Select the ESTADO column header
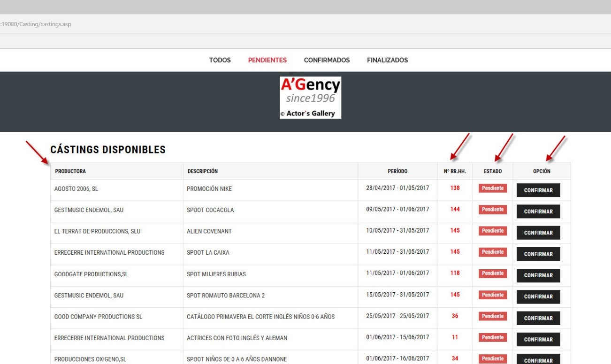Image resolution: width=611 pixels, height=364 pixels. point(493,171)
